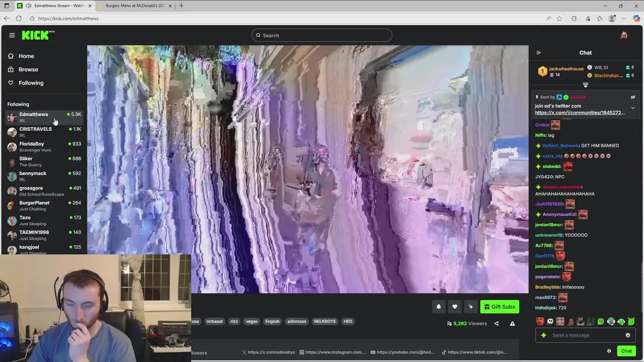Viewport: 644px width, 362px height.
Task: Click the Defiant_Network username in chat
Action: (x=560, y=146)
